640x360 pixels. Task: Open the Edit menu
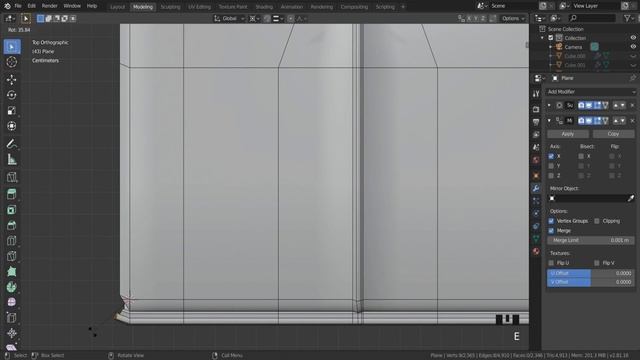[x=31, y=6]
